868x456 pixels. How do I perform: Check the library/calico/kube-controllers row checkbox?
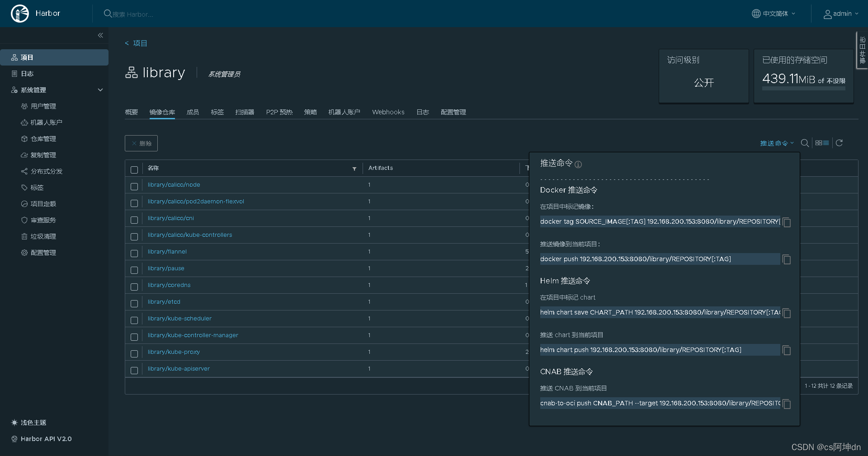[134, 237]
